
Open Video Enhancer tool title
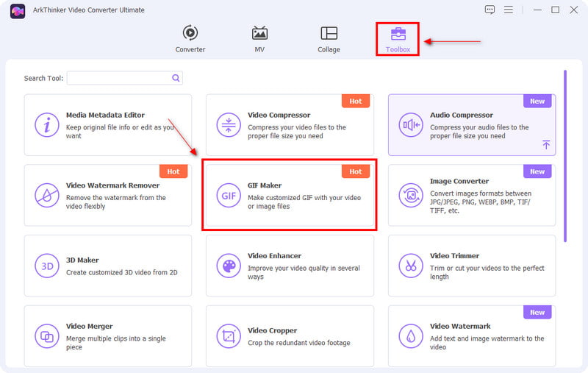pos(274,256)
